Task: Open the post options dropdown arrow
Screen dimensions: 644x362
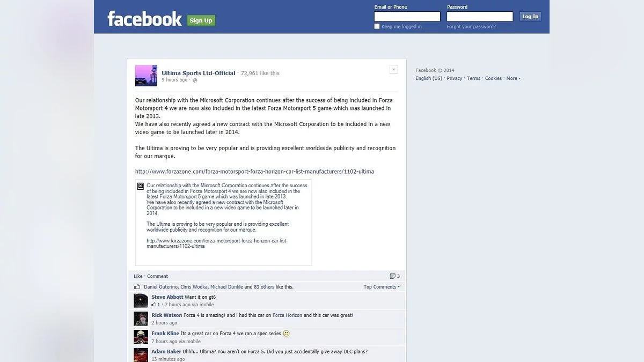Action: pos(393,69)
